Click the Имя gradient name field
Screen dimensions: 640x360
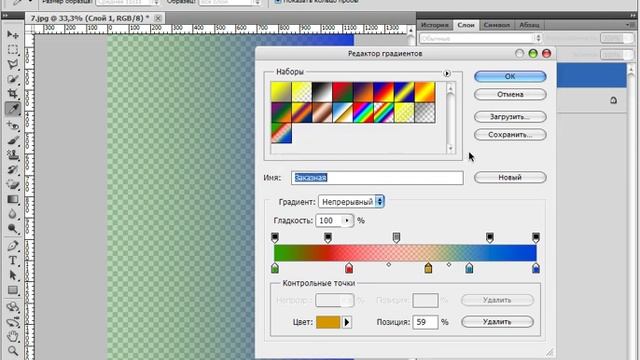pos(378,178)
